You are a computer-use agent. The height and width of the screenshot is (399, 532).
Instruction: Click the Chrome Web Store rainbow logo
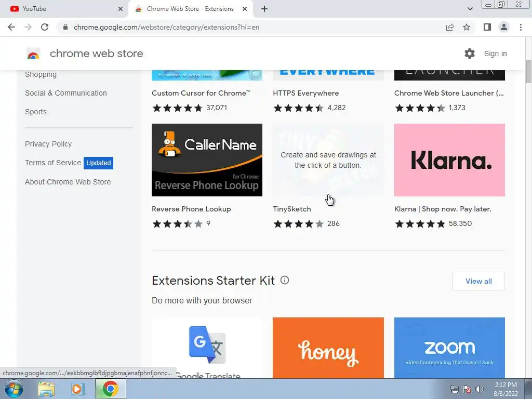pyautogui.click(x=33, y=54)
